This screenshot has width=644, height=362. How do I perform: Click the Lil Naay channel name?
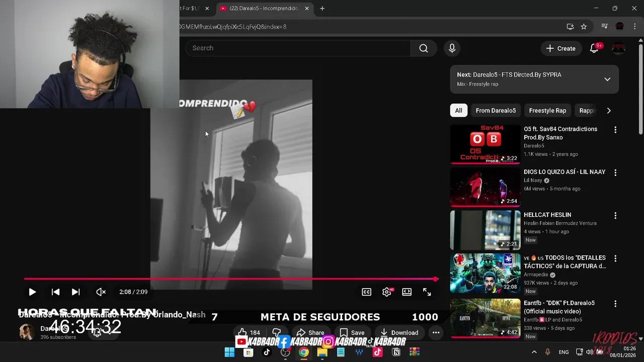coord(533,180)
